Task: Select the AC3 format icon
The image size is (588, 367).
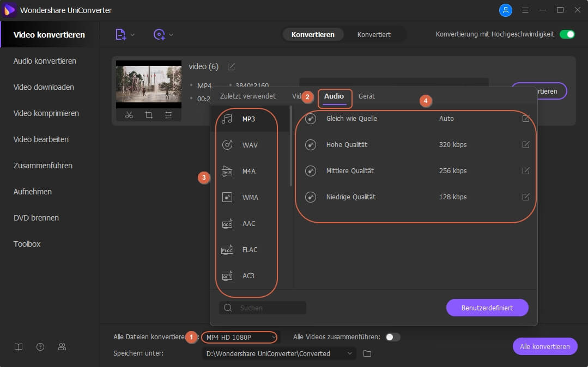Action: pos(227,276)
